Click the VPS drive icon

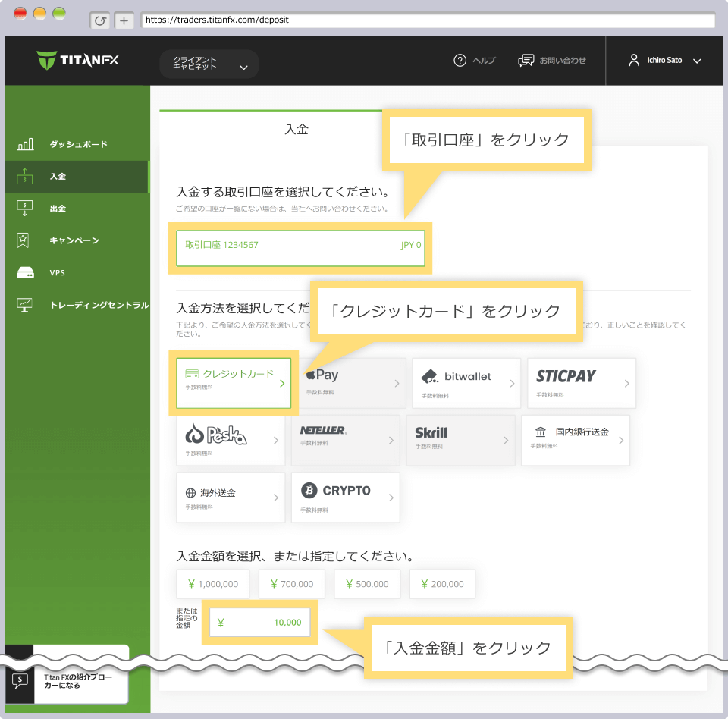click(x=25, y=273)
